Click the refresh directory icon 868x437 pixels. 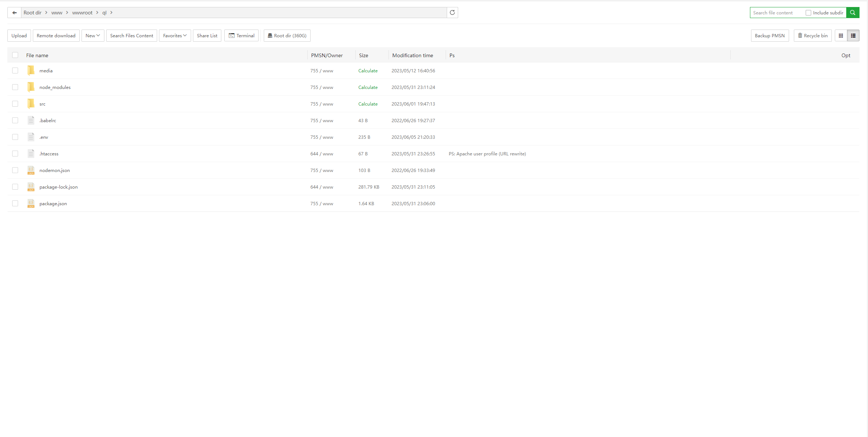point(452,13)
